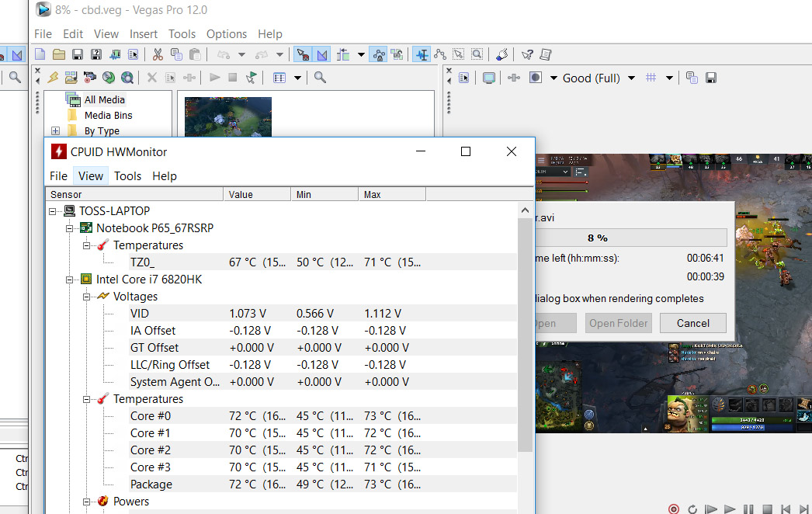The image size is (812, 514).
Task: Toggle the Auto Preview flag-cursor button
Action: coord(252,78)
